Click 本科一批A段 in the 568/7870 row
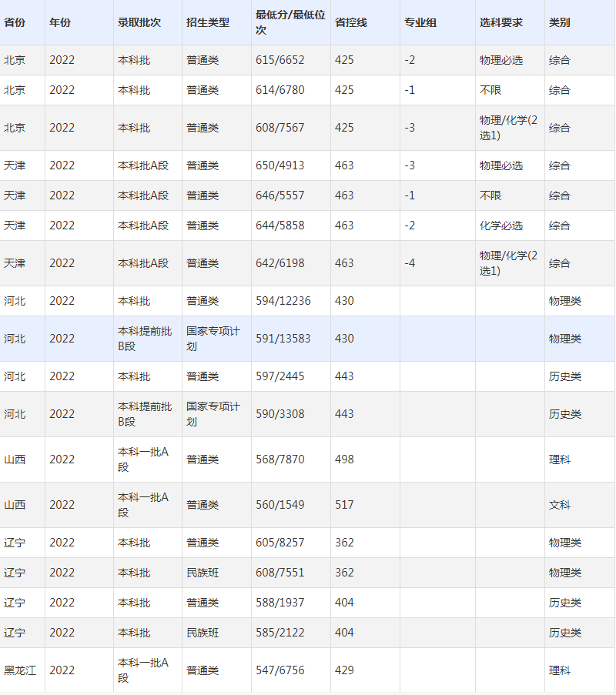Image resolution: width=616 pixels, height=695 pixels. point(143,459)
